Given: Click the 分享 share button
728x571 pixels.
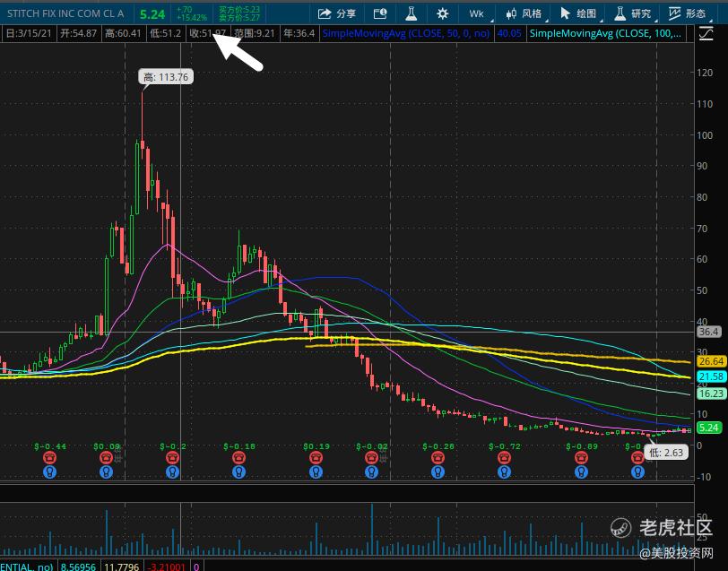Looking at the screenshot, I should pyautogui.click(x=337, y=13).
